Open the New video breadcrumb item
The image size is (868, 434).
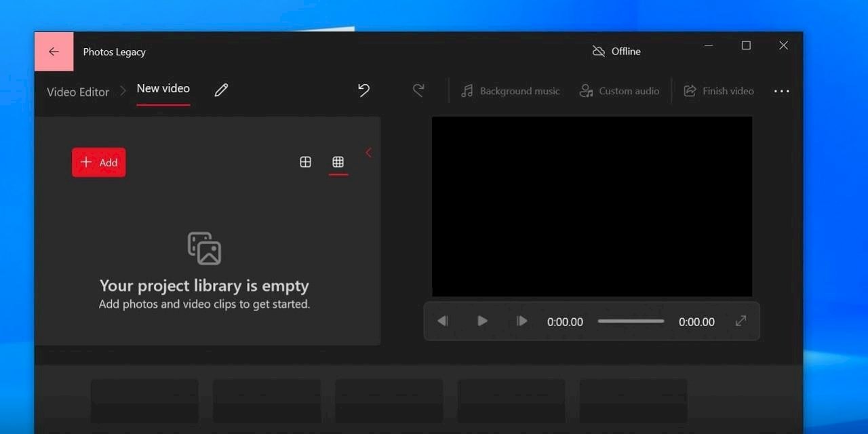coord(163,88)
